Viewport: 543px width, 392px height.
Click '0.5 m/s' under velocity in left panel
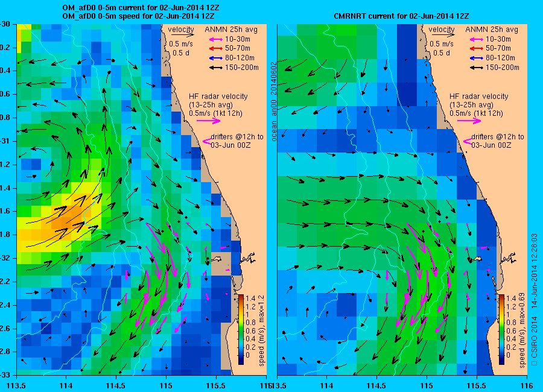[x=181, y=44]
